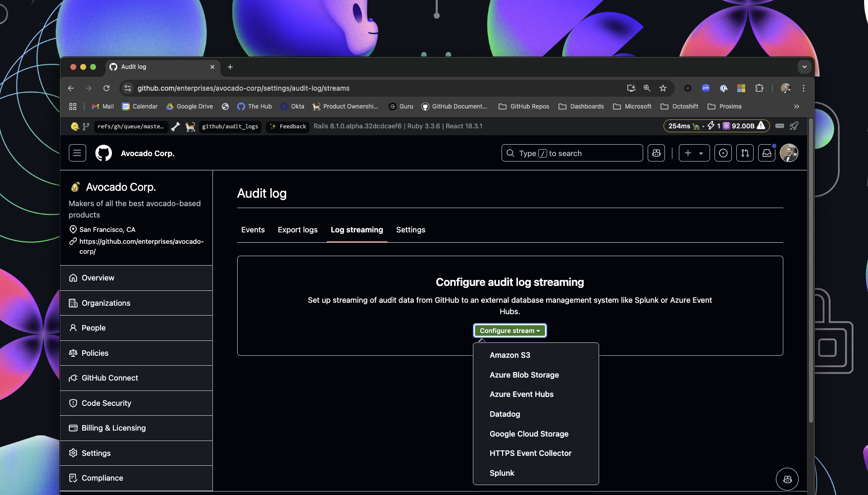This screenshot has width=868, height=495.
Task: Open the audit log Settings tab
Action: 410,230
